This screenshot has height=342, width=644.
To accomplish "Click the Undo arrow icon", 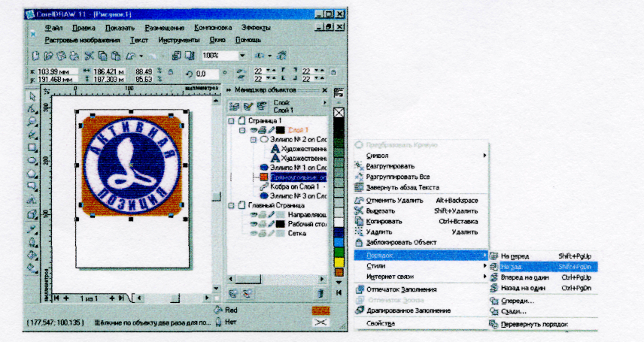I will coord(131,56).
